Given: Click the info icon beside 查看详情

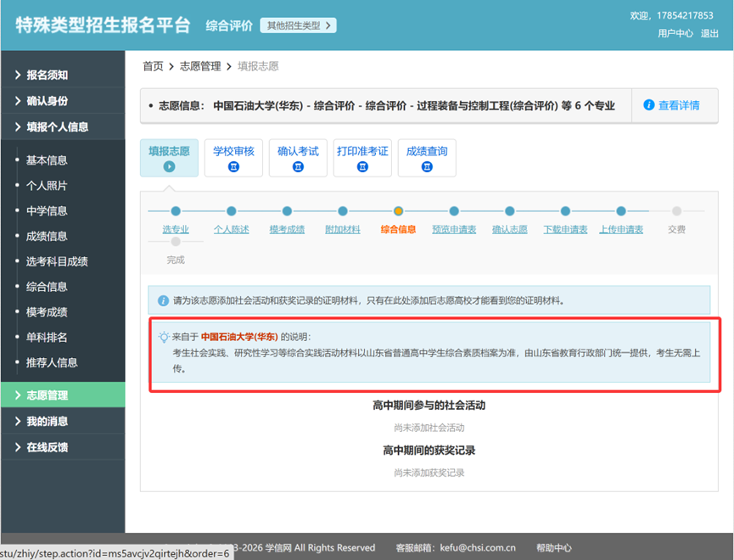Looking at the screenshot, I should pyautogui.click(x=649, y=105).
